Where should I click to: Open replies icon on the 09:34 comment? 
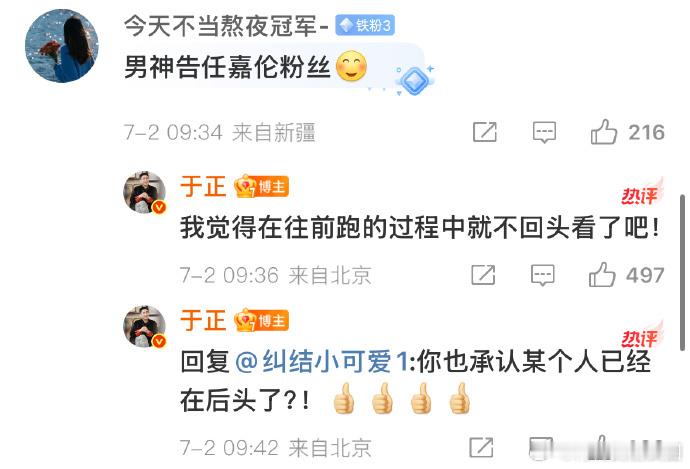544,132
